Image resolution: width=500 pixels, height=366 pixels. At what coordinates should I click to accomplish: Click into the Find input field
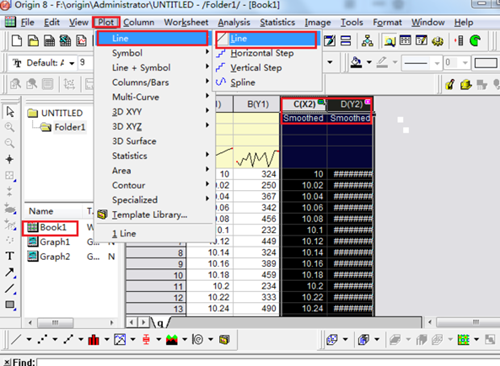tap(267, 362)
